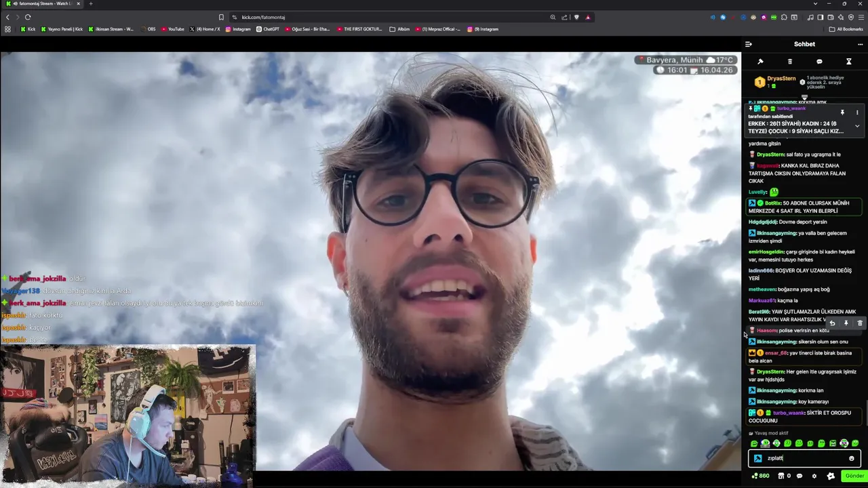This screenshot has width=868, height=488.
Task: Pin Haasom's message using the hover pin icon
Action: coord(846,324)
